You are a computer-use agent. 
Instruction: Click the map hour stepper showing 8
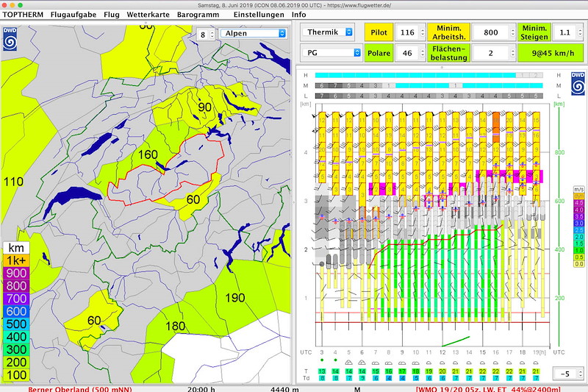[206, 35]
